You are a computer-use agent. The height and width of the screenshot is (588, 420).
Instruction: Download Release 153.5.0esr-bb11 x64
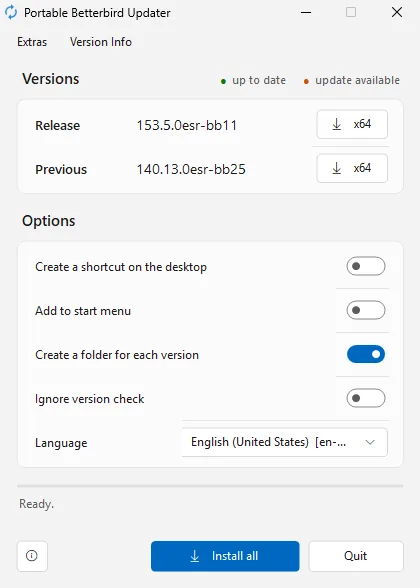(x=352, y=124)
